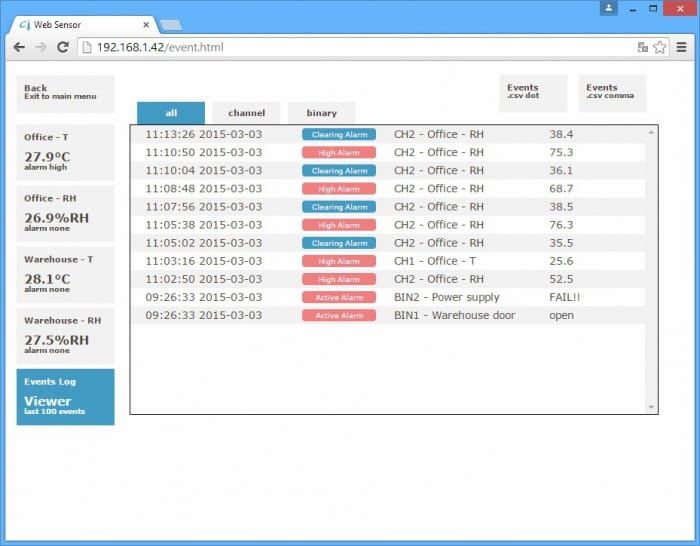Viewport: 700px width, 546px height.
Task: Download Events .csv dot file
Action: [x=533, y=92]
